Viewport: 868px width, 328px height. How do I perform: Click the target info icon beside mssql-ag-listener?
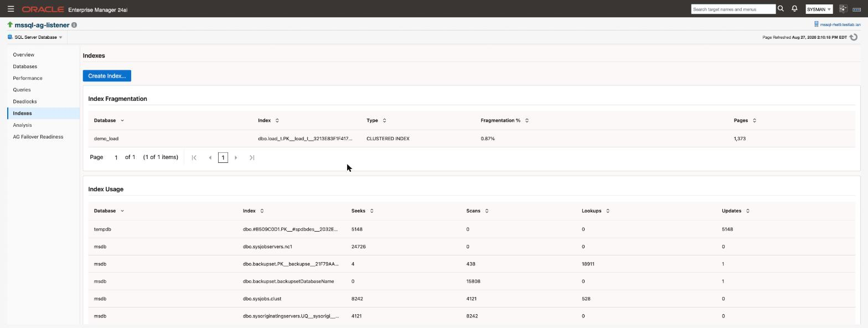coord(74,25)
